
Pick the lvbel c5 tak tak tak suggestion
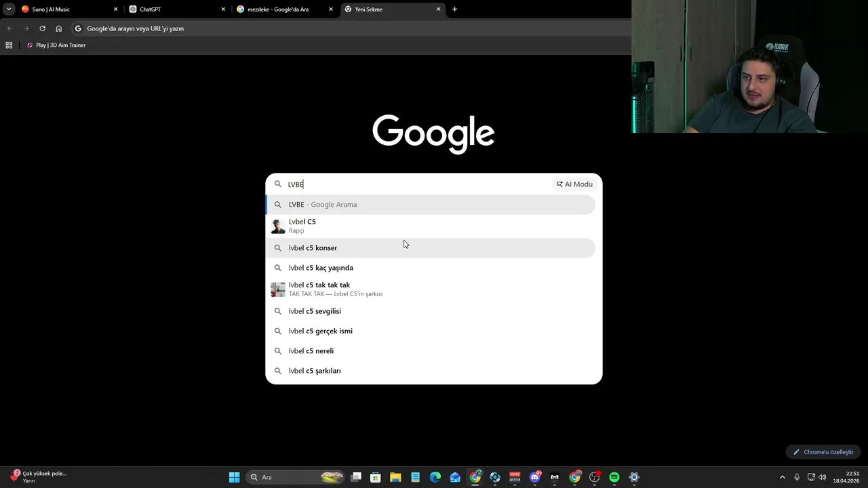pyautogui.click(x=431, y=289)
